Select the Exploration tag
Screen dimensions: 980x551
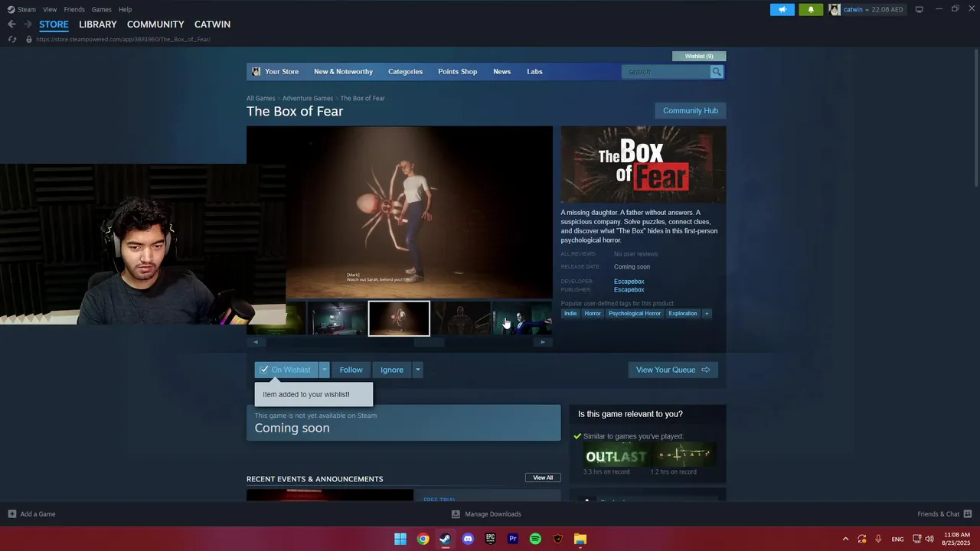[x=682, y=314]
